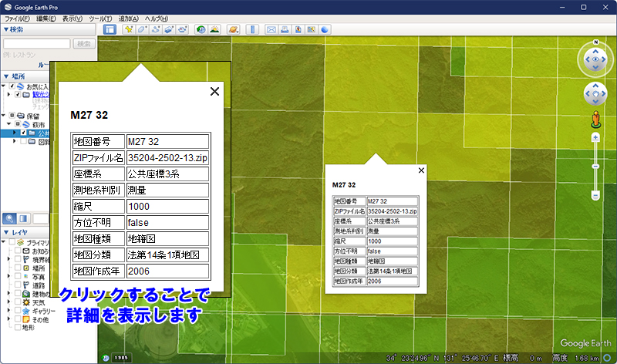Collapse the 萩市 tree node

pyautogui.click(x=9, y=124)
